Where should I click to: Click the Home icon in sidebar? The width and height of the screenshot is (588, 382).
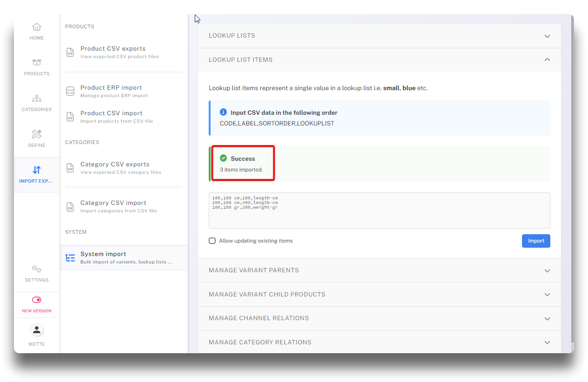pos(37,27)
